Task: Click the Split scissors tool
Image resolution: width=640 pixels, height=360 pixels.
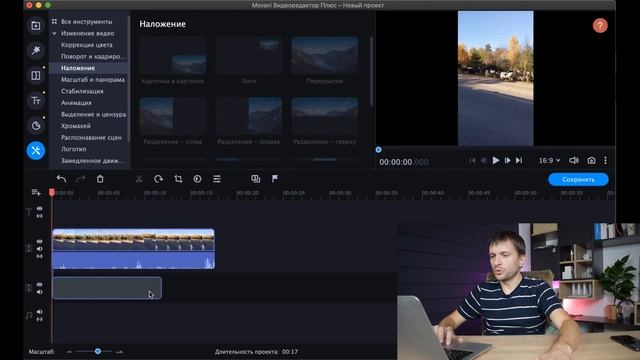Action: coord(139,179)
